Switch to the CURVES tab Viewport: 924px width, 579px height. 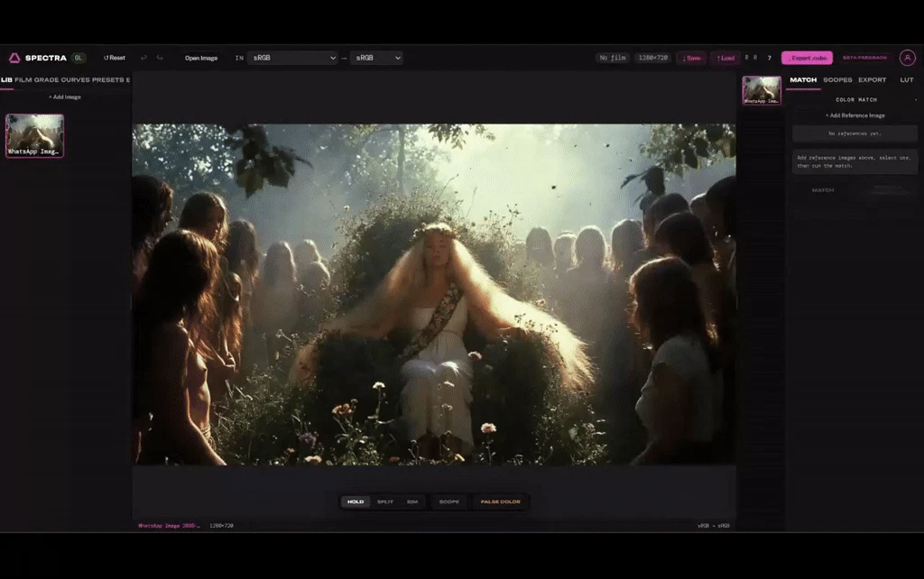click(x=76, y=79)
